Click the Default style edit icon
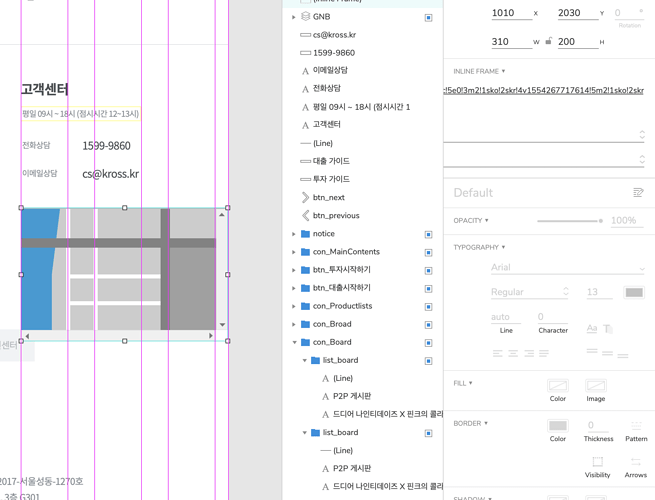Viewport: 655px width, 500px height. (637, 193)
